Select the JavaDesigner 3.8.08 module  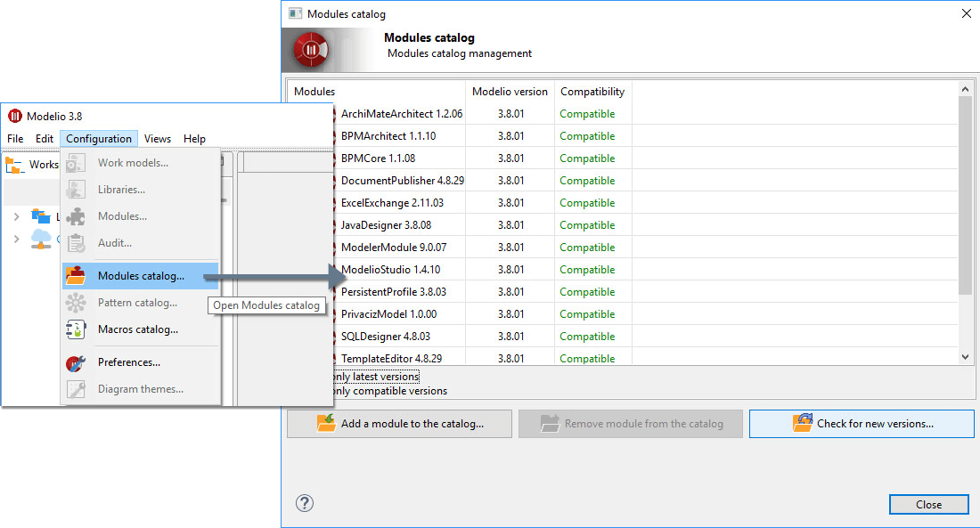387,225
